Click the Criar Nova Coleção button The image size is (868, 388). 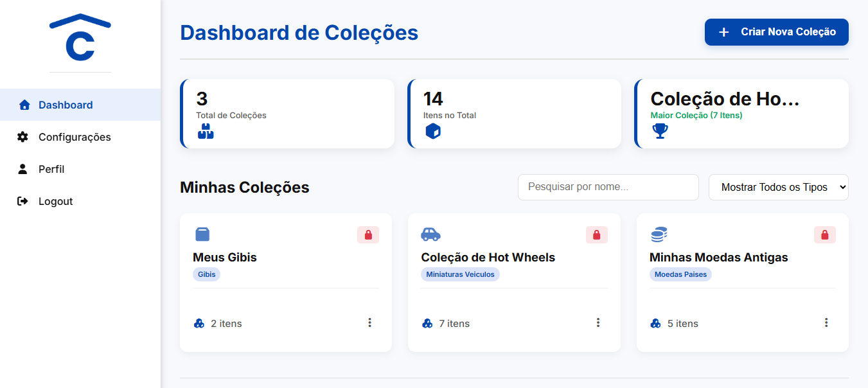(x=776, y=31)
